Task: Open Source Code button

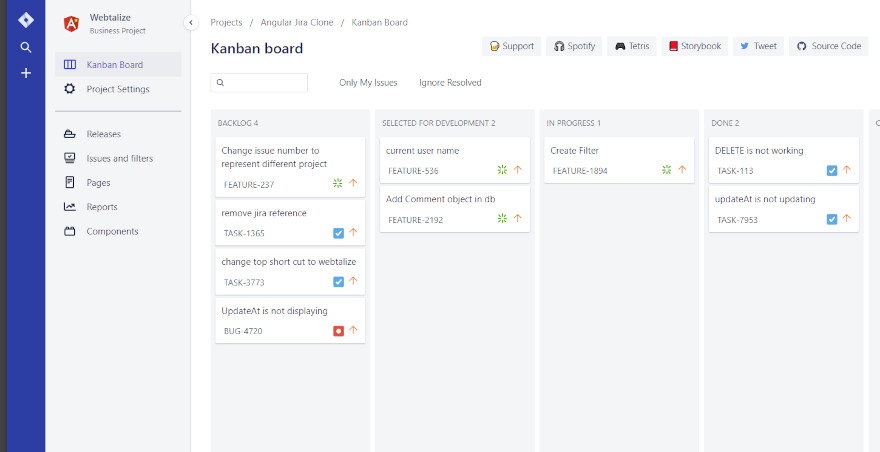Action: 828,46
